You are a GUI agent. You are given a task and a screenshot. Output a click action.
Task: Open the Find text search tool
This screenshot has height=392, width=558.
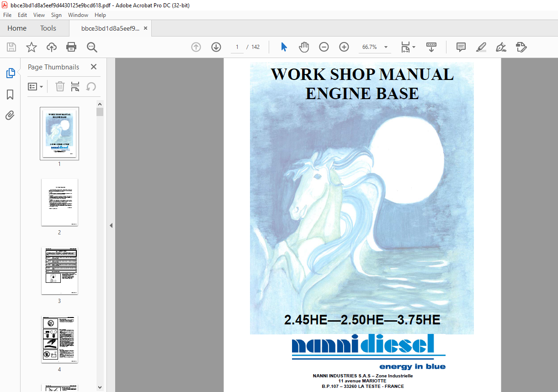(92, 47)
